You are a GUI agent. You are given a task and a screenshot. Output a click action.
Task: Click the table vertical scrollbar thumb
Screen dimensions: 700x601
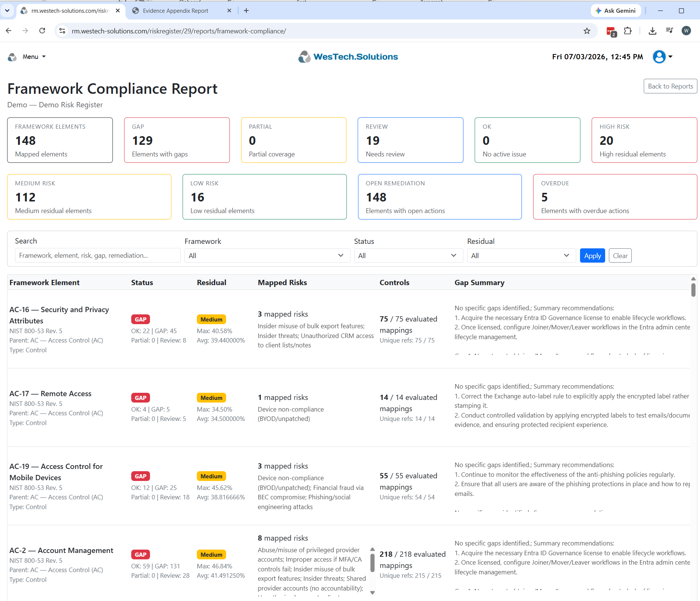[x=693, y=290]
